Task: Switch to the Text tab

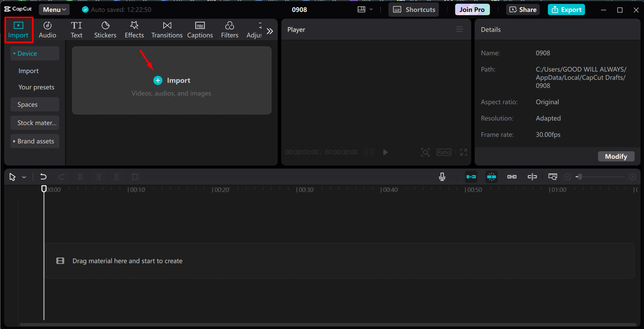Action: (76, 30)
